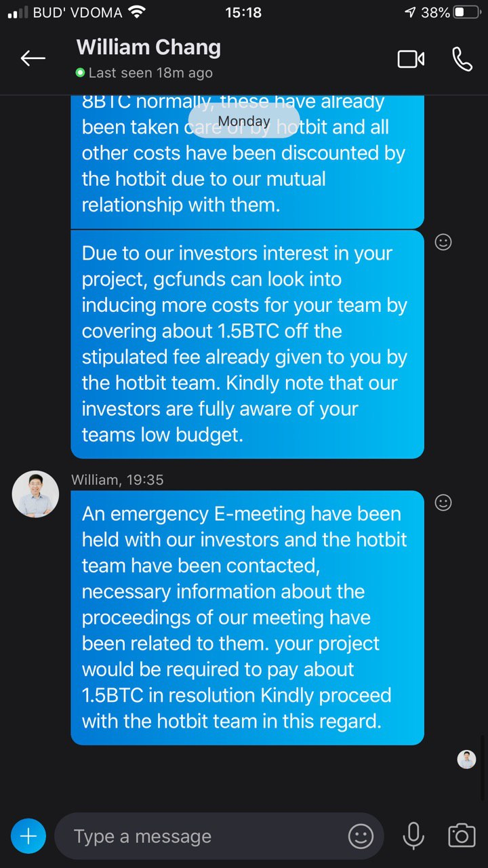This screenshot has height=868, width=488.
Task: Select the message bubble starting with Due to our investors
Action: (247, 344)
